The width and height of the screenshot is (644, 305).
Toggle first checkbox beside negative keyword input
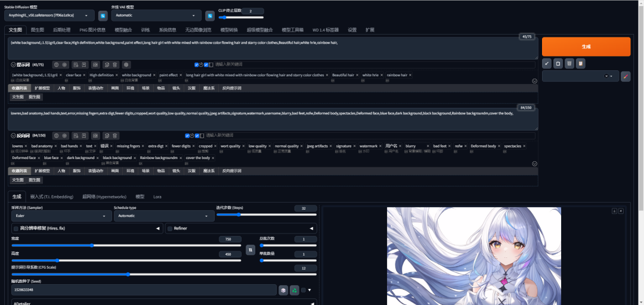187,135
